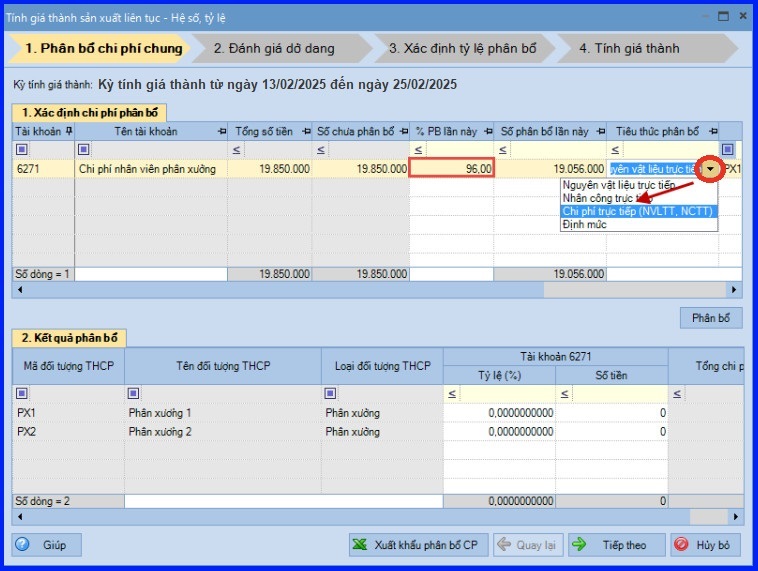Click pin icon on Tổng số tiền column
The image size is (758, 571).
[x=303, y=132]
